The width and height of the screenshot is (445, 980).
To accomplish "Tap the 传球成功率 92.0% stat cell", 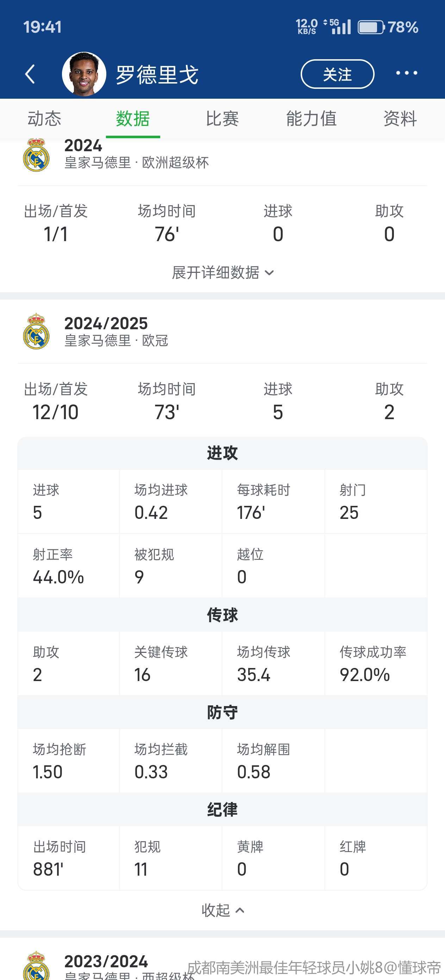I will [x=375, y=663].
